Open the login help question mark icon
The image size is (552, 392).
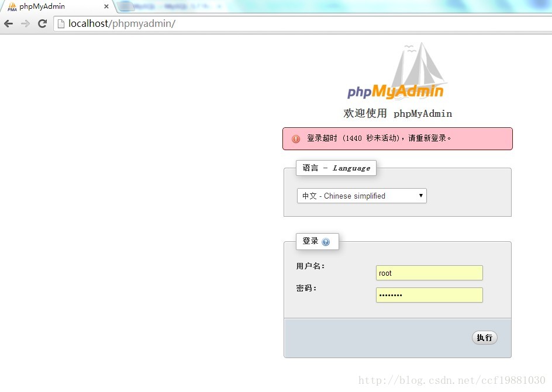click(326, 242)
